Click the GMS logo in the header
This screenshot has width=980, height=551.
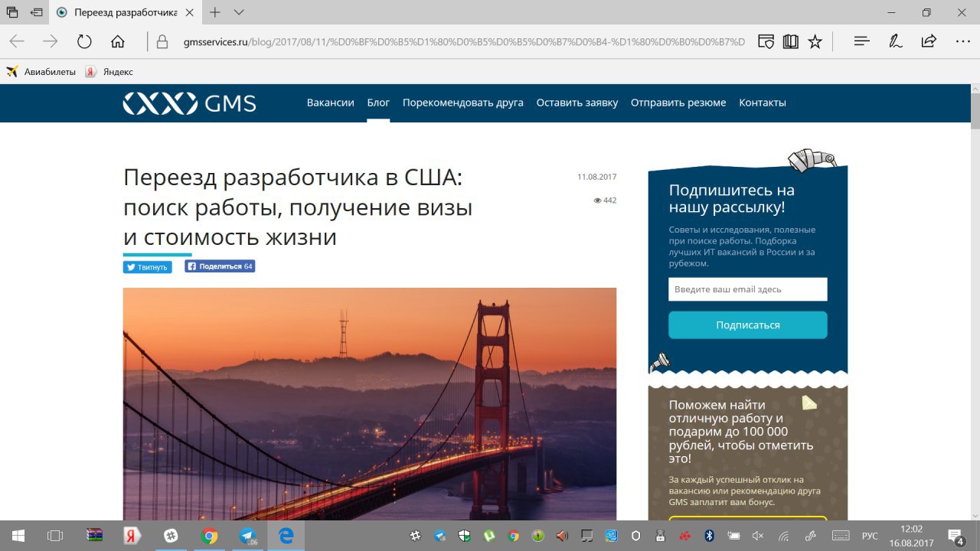pos(190,103)
